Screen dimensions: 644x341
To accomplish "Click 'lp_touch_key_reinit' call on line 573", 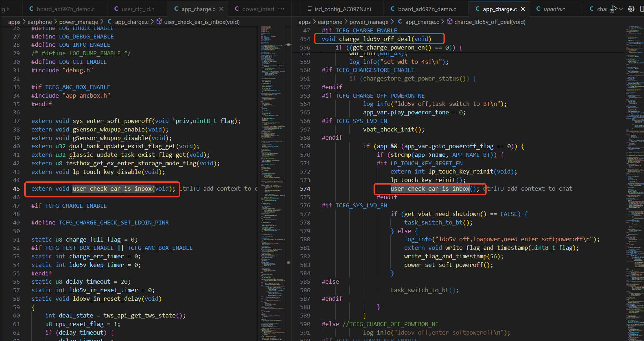I will 423,180.
